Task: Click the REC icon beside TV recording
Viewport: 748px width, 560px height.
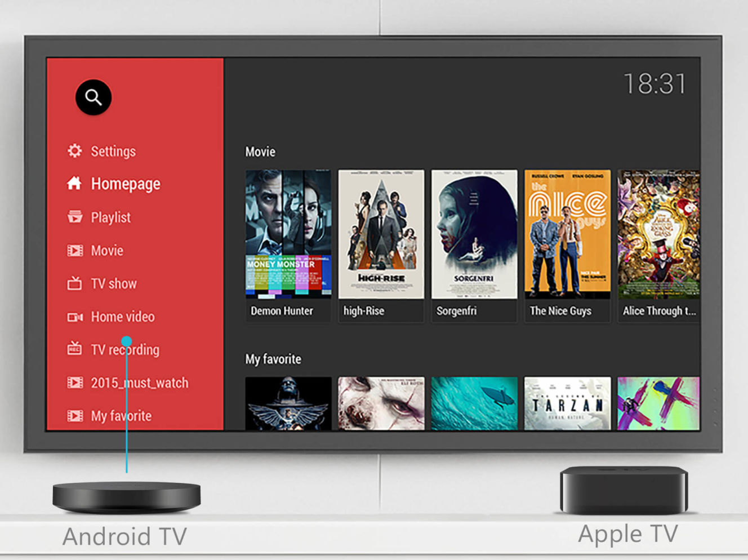Action: coord(74,349)
